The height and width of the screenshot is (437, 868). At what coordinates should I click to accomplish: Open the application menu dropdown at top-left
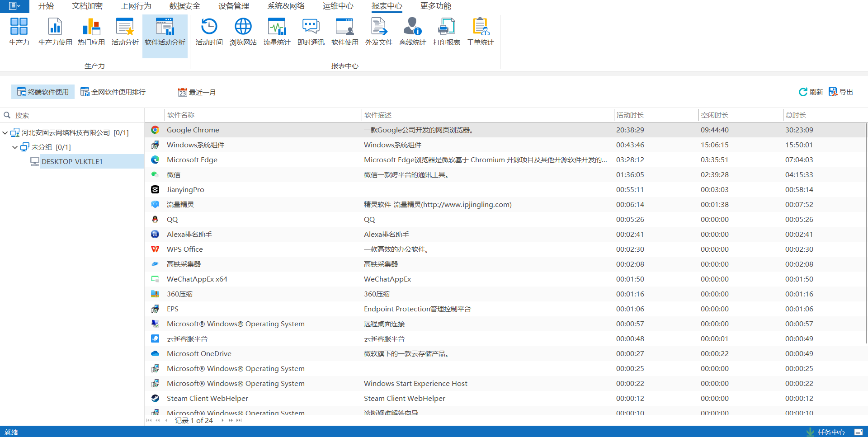tap(14, 6)
